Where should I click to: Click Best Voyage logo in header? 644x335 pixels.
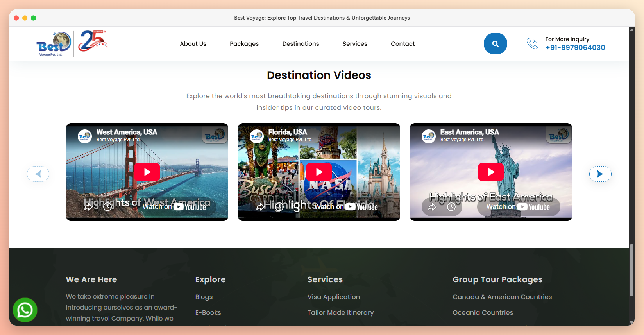[54, 44]
